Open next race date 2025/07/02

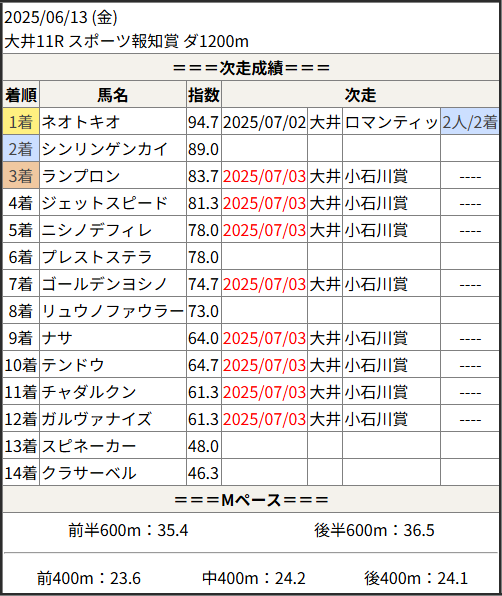point(264,122)
